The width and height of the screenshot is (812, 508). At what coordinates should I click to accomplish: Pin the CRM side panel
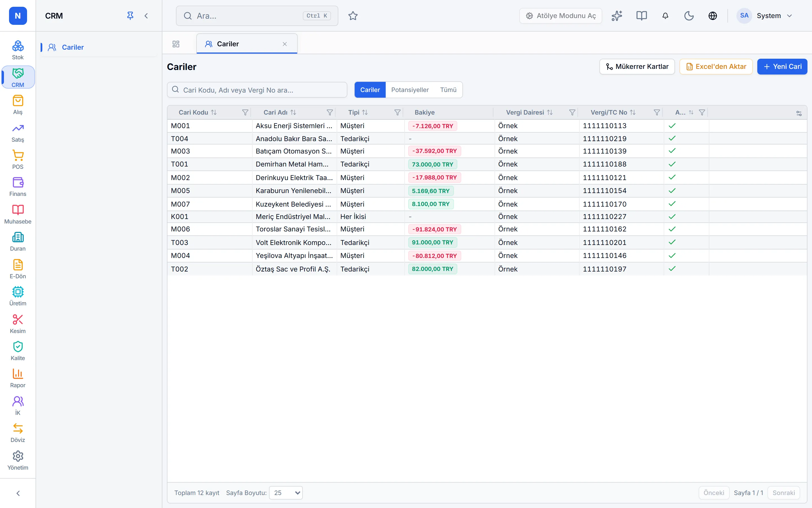[x=130, y=16]
